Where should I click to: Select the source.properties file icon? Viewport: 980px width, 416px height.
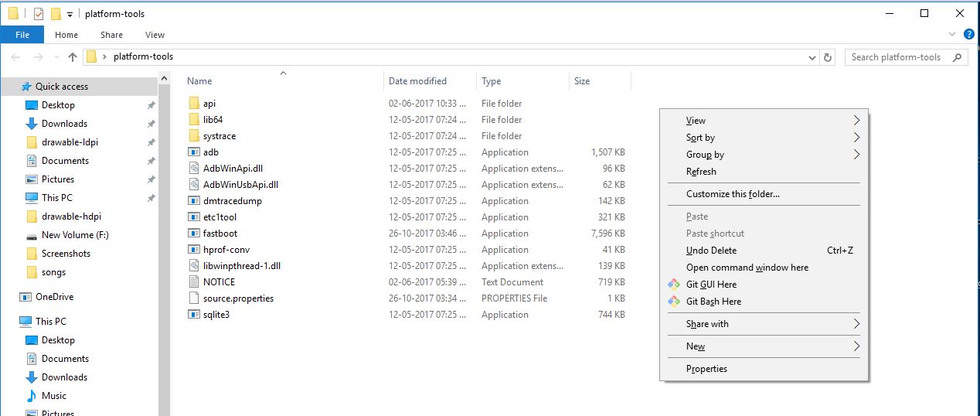coord(194,298)
